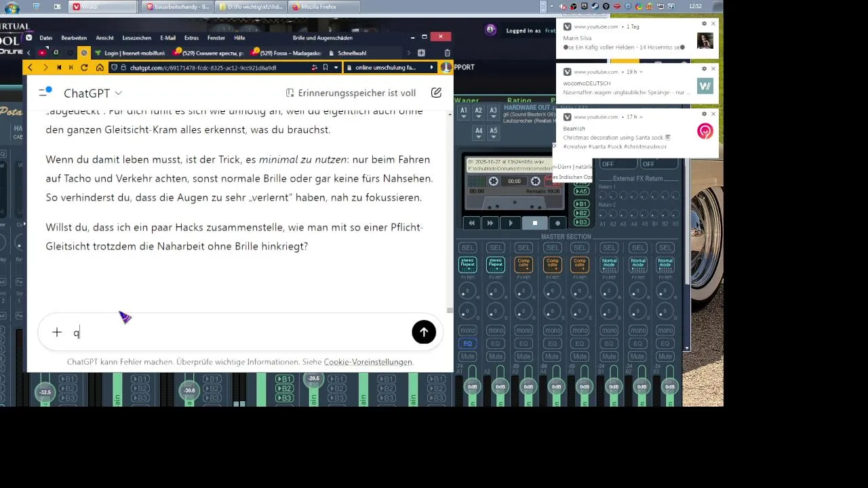
Task: Send the ChatGPT message
Action: point(424,332)
